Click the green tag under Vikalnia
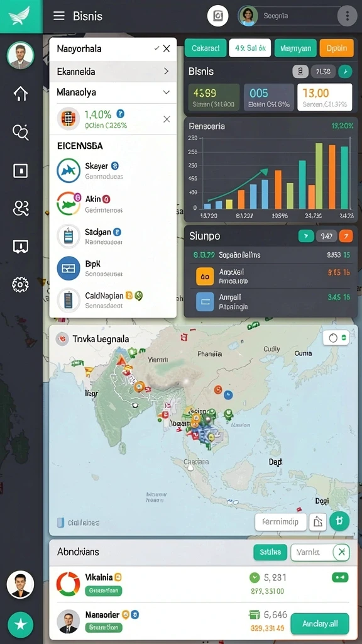 pos(104,591)
